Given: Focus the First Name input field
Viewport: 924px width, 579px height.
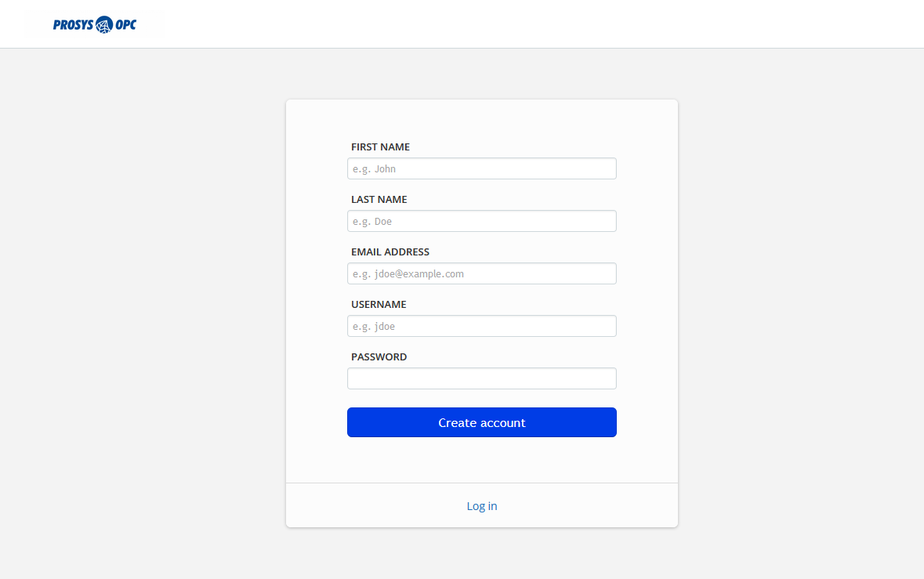Looking at the screenshot, I should 481,168.
